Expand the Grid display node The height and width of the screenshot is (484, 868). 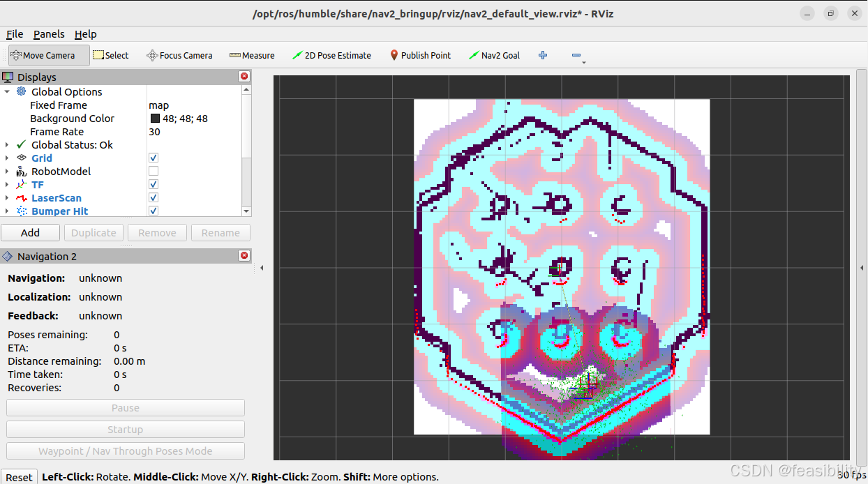click(7, 158)
